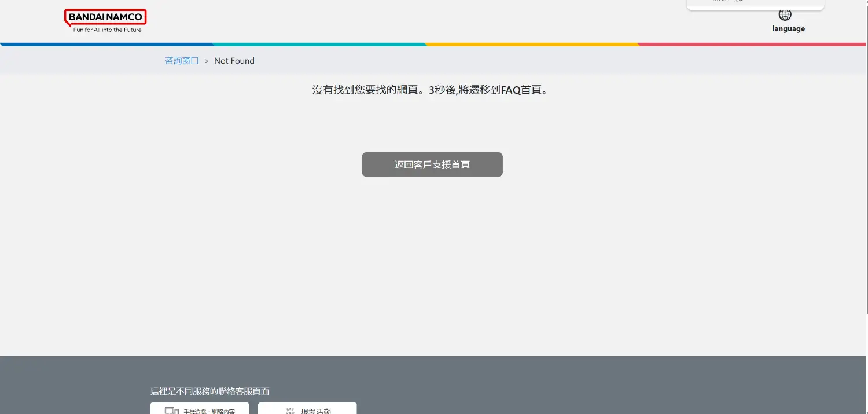Click the device icon for mobile games
868x414 pixels.
[x=171, y=411]
